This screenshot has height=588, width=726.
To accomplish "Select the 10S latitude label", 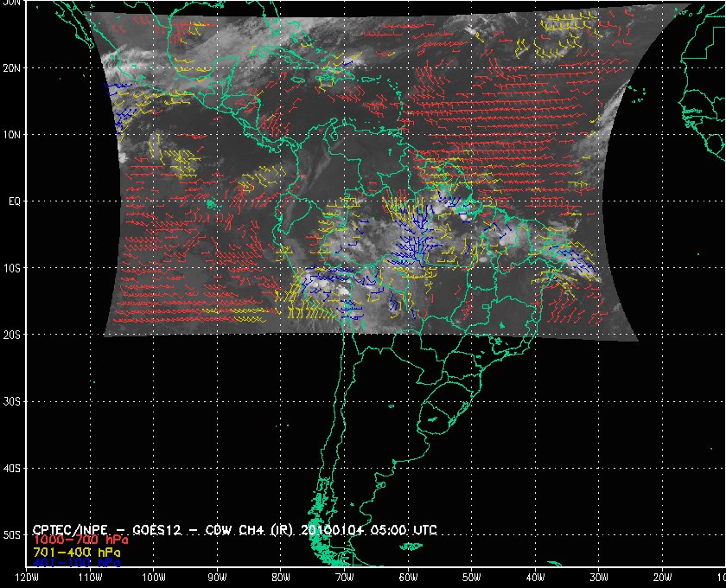I will [x=13, y=268].
